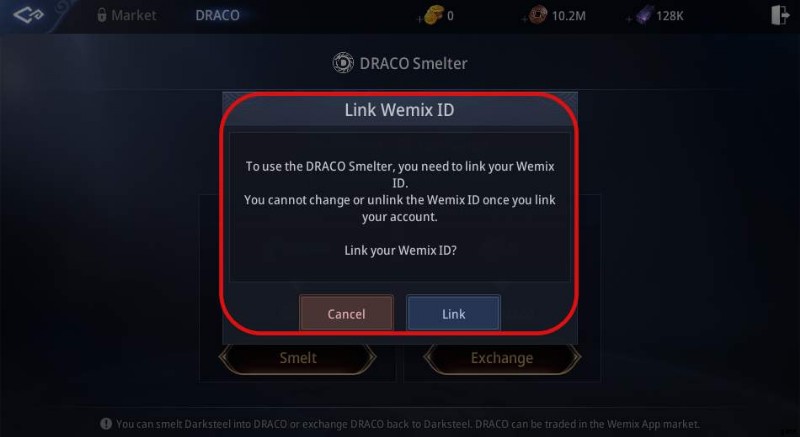Confirm with the blue Link button
Viewport: 800px width, 437px height.
[454, 313]
